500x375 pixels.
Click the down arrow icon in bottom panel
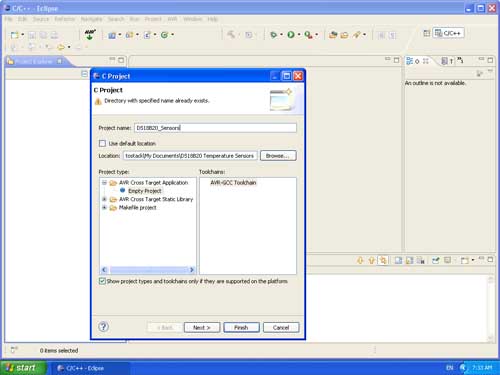click(x=360, y=260)
